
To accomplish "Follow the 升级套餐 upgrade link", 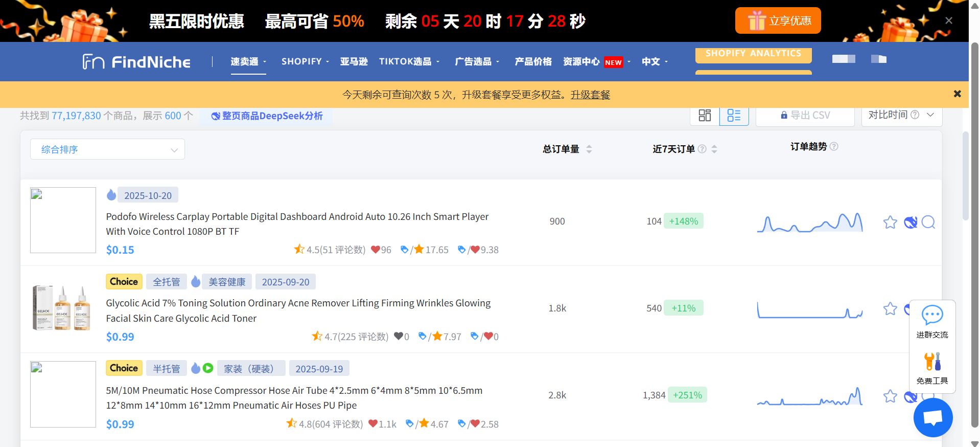I will point(590,95).
